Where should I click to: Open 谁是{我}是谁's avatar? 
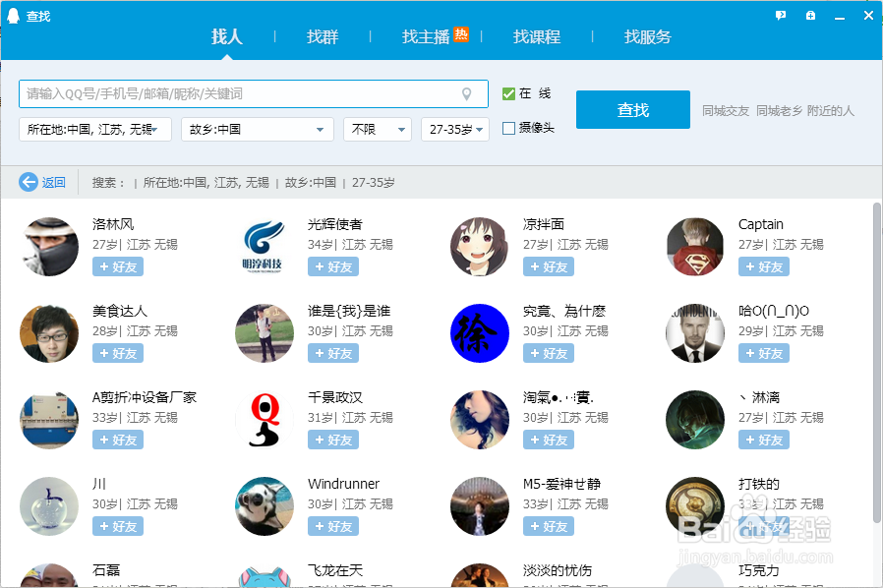point(265,333)
